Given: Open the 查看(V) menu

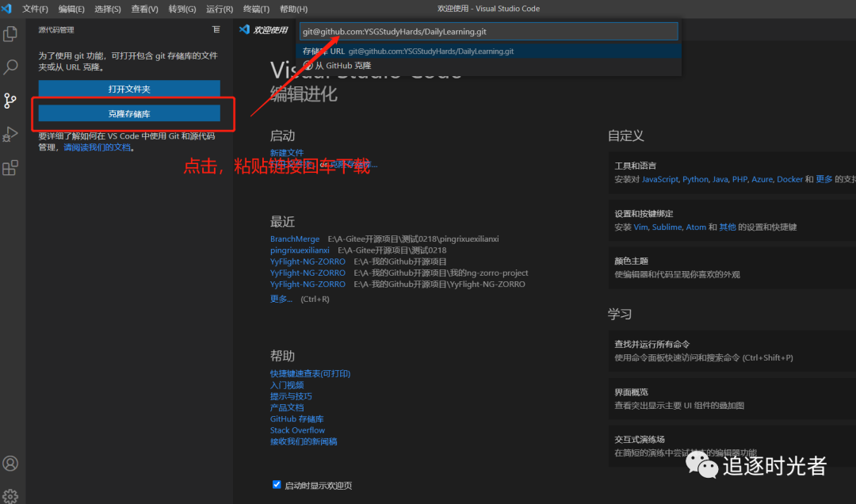Looking at the screenshot, I should (145, 9).
